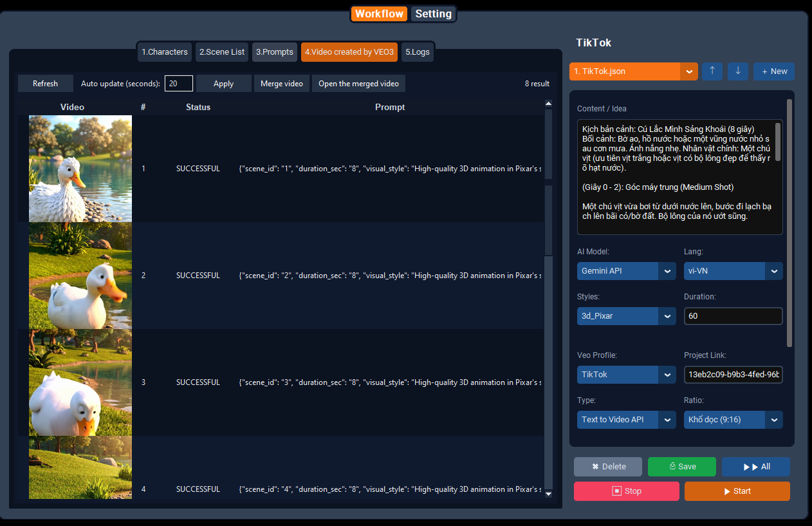Go to the 5.Logs tab
Screen dimensions: 812x526
(x=418, y=52)
